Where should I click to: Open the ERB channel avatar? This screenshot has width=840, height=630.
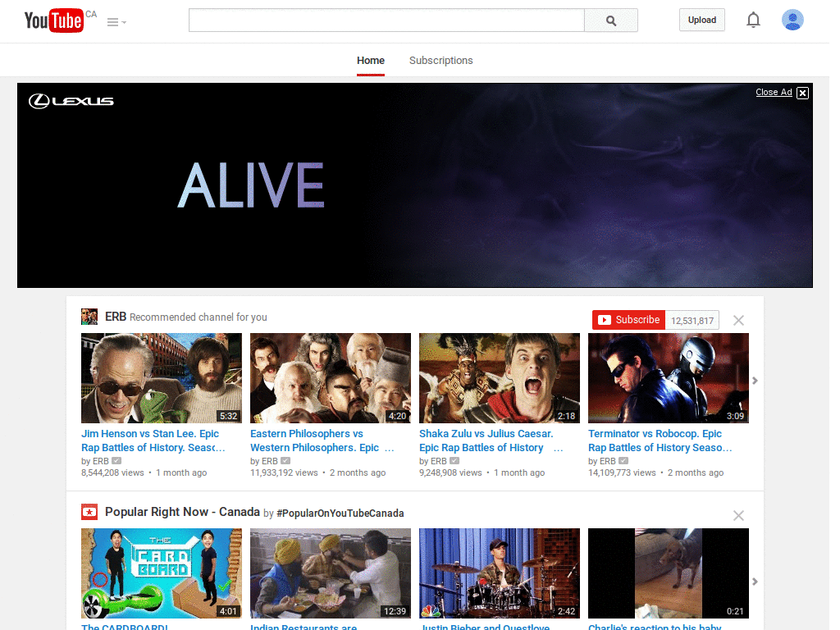pos(89,316)
